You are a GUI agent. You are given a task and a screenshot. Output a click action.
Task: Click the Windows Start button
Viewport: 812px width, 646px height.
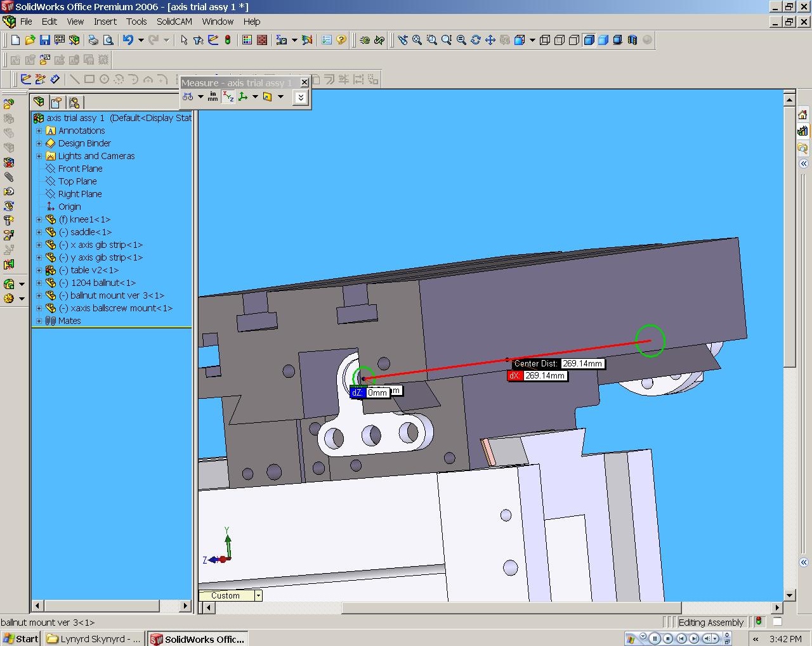(21, 638)
